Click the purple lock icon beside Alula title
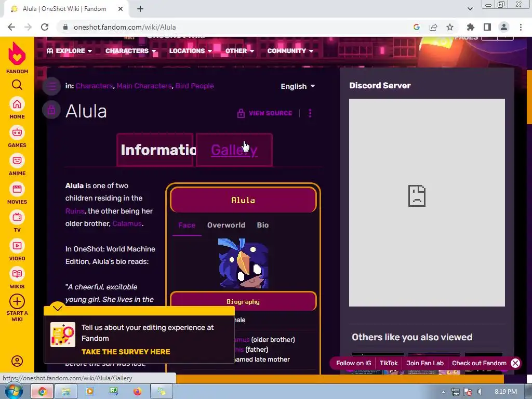Screen dimensions: 532x399 pos(51,110)
